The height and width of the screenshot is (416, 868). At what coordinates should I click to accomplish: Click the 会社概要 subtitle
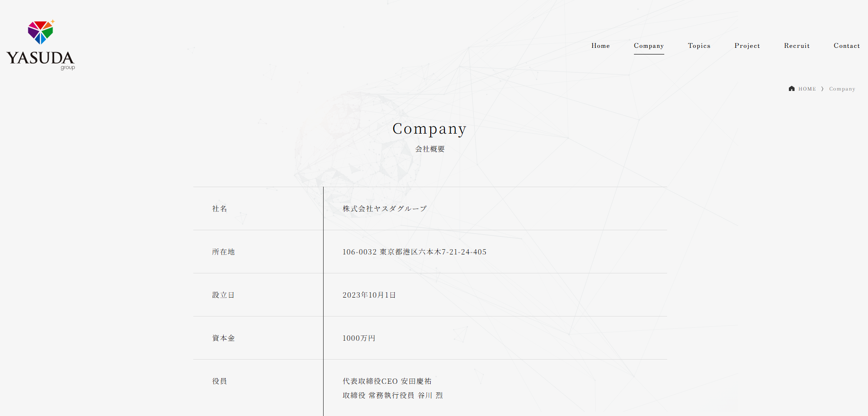click(x=430, y=149)
